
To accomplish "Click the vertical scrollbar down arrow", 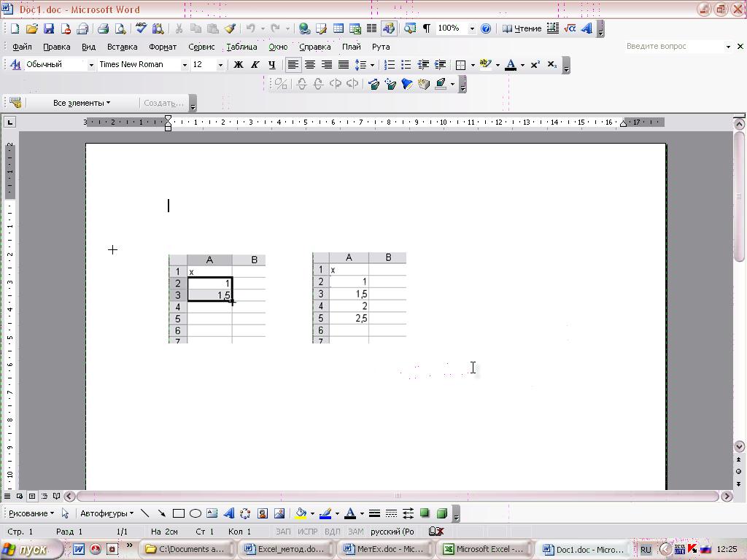I will click(x=739, y=446).
